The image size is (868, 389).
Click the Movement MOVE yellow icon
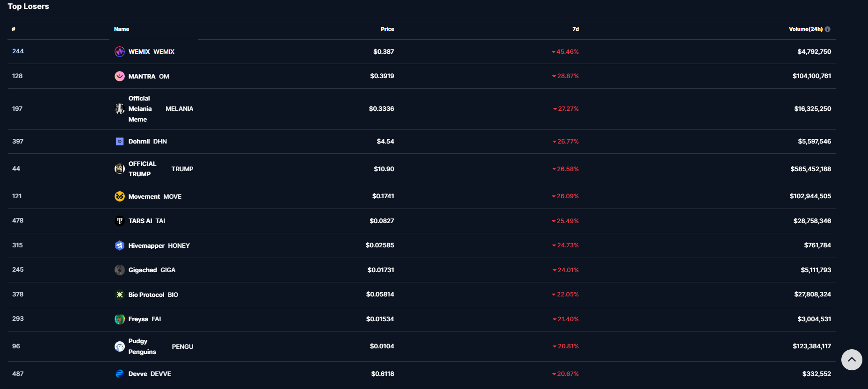click(x=120, y=196)
